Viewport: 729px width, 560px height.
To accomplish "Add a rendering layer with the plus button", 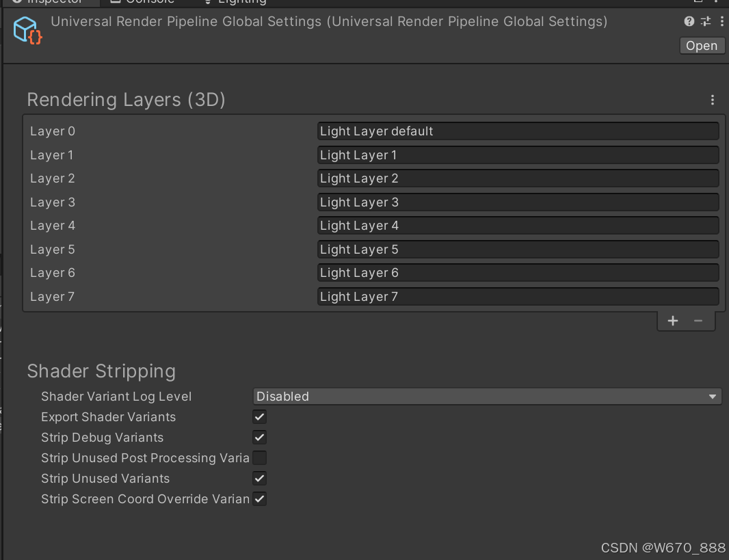I will [673, 320].
